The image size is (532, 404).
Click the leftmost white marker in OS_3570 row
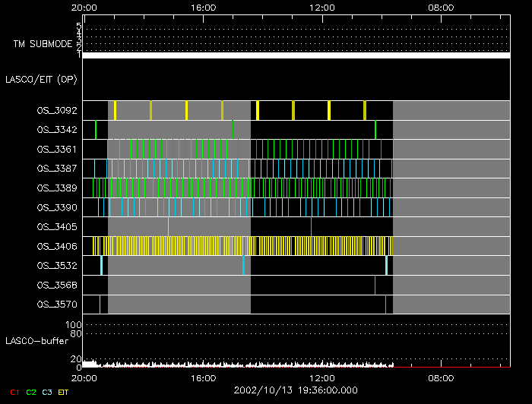click(100, 304)
